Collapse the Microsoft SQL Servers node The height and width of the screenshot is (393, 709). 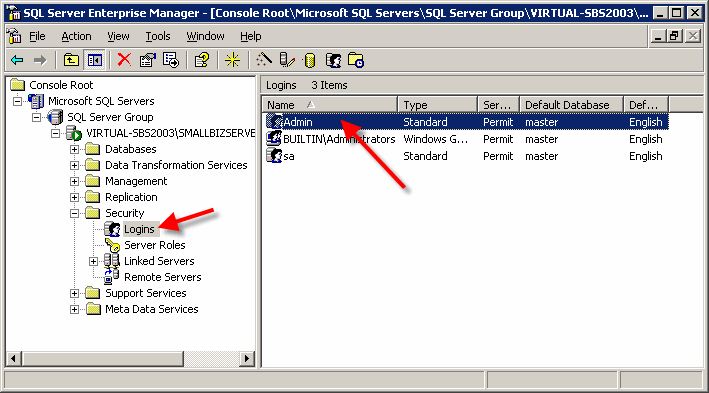(x=18, y=101)
